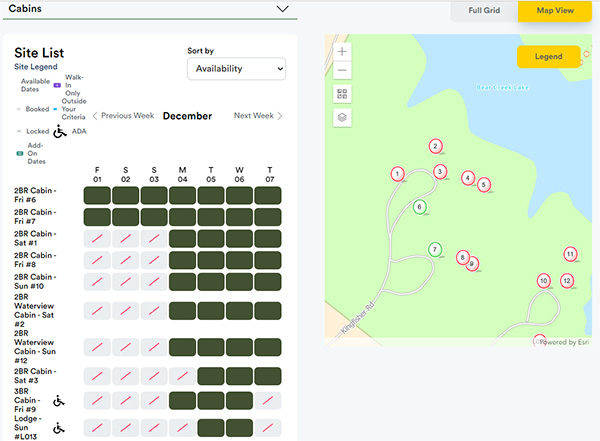The height and width of the screenshot is (441, 600).
Task: Zoom out on the campground map
Action: [x=342, y=71]
